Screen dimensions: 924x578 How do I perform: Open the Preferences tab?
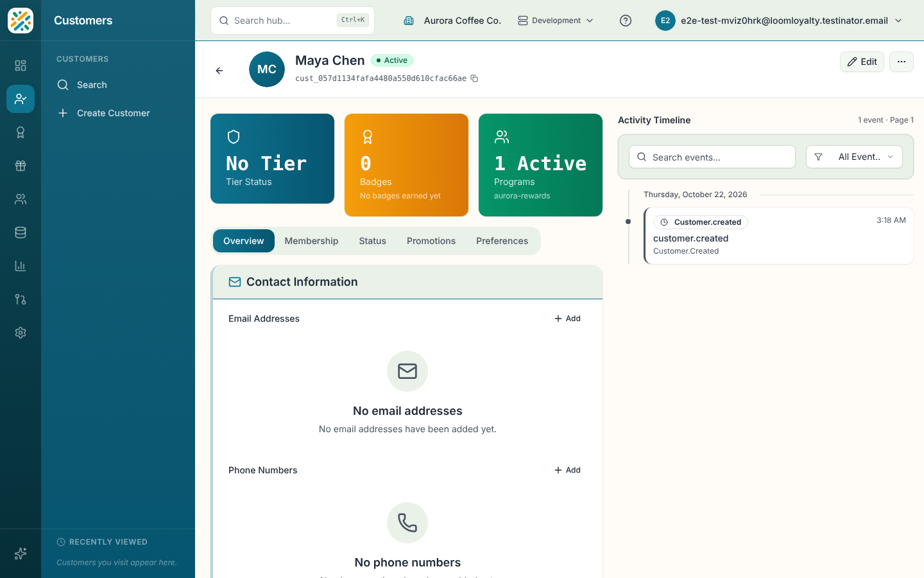(502, 241)
